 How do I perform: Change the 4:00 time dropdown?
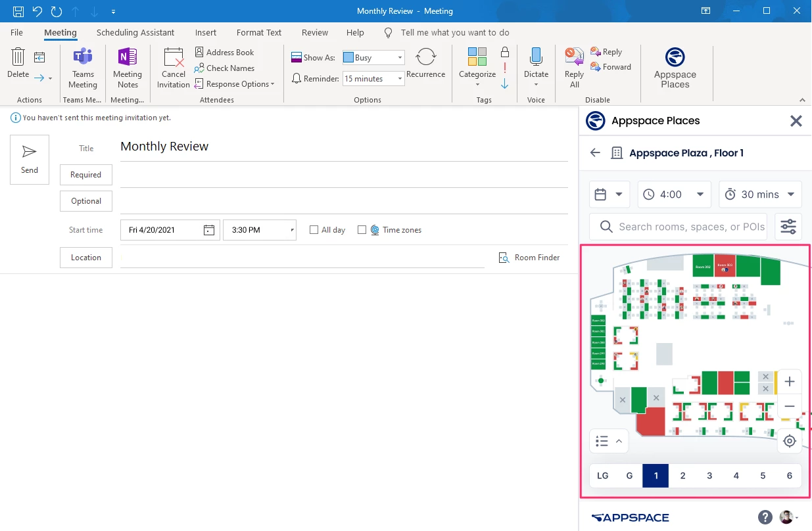click(x=675, y=195)
